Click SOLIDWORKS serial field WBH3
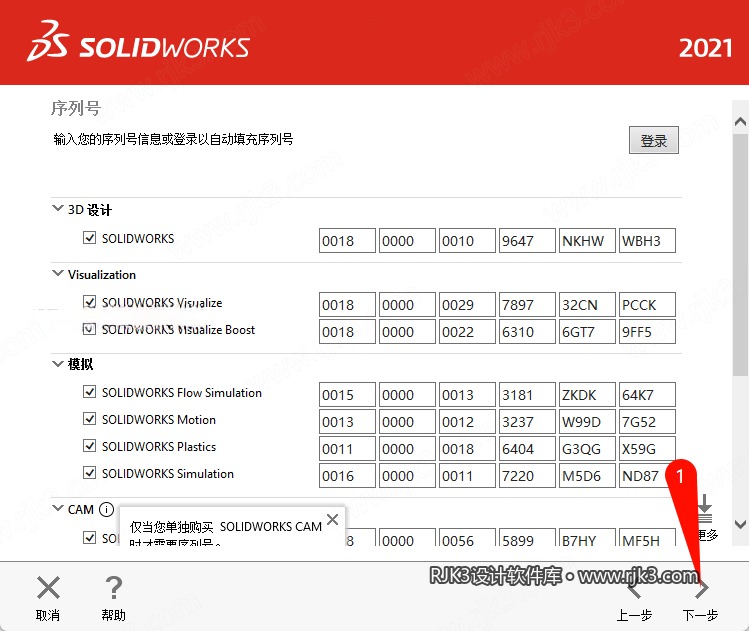 [647, 240]
